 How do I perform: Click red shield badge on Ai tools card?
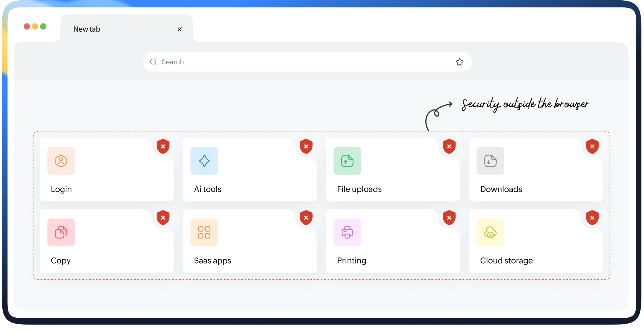pyautogui.click(x=306, y=147)
